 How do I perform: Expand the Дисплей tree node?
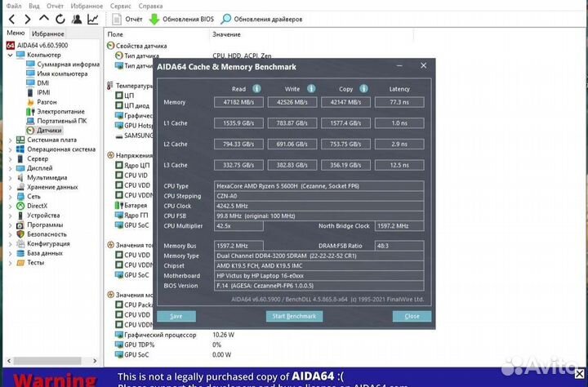tap(10, 168)
